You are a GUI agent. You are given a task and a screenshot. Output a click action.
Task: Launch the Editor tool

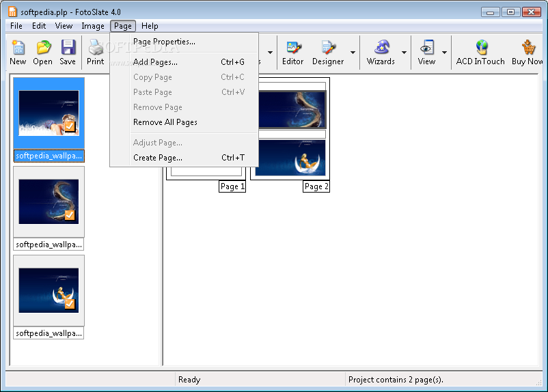[x=293, y=53]
